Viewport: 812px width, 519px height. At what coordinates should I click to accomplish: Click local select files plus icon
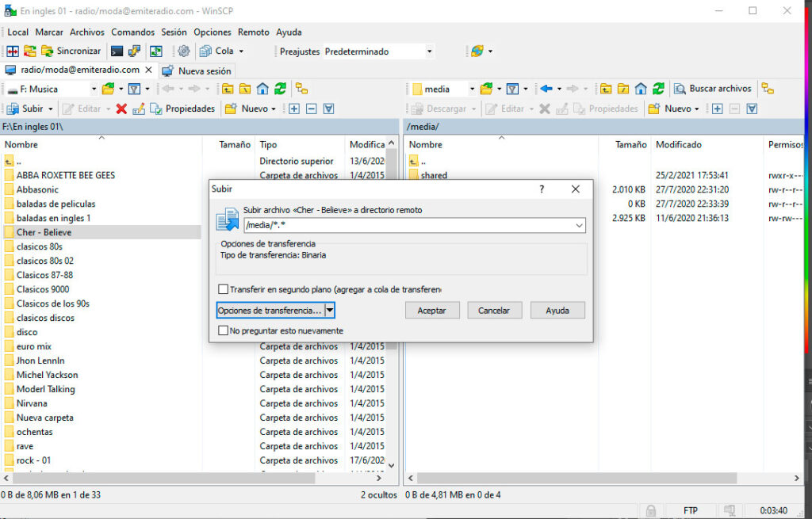(294, 109)
